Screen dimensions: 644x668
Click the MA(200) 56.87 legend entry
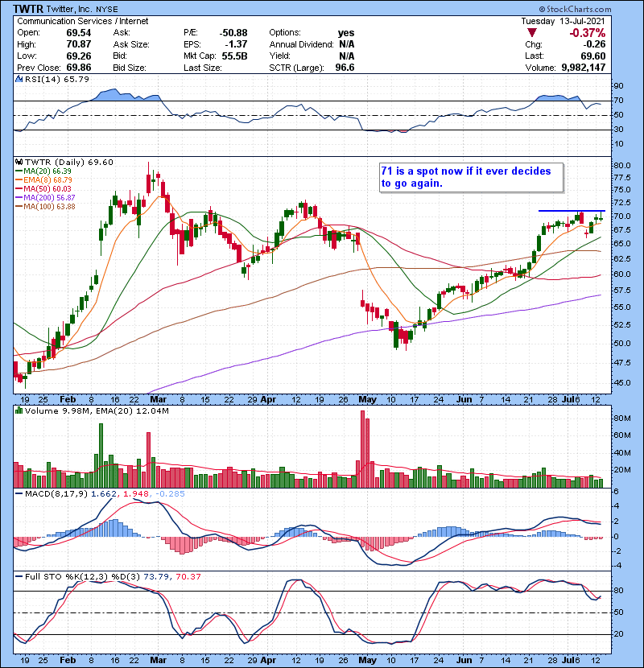pyautogui.click(x=45, y=198)
